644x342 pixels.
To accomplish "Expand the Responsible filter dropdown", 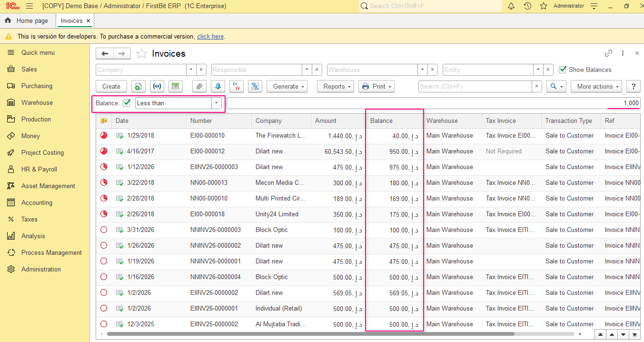I will click(x=307, y=70).
